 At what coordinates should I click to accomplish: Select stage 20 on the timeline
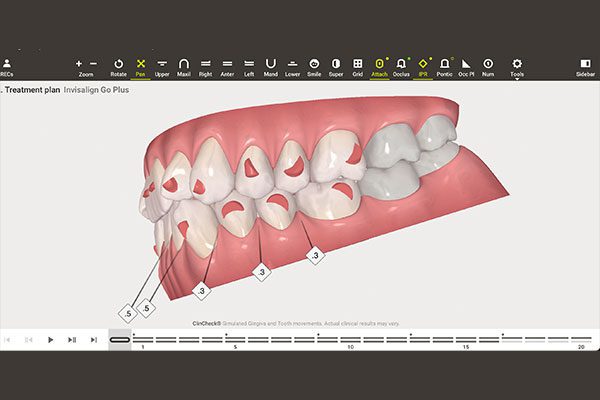(x=581, y=340)
